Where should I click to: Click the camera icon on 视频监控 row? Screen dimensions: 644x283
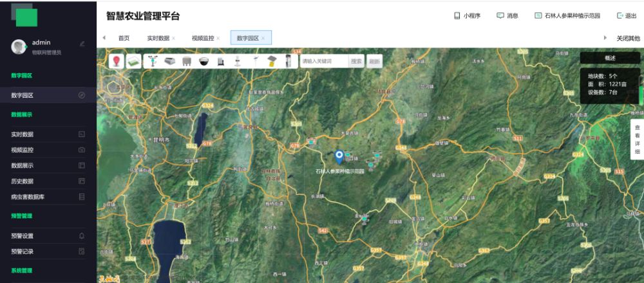tap(82, 150)
